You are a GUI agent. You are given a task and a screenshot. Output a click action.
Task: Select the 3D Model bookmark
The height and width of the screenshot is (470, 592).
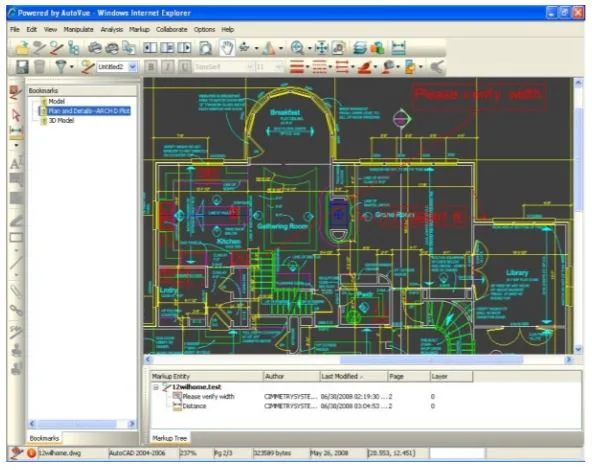61,120
